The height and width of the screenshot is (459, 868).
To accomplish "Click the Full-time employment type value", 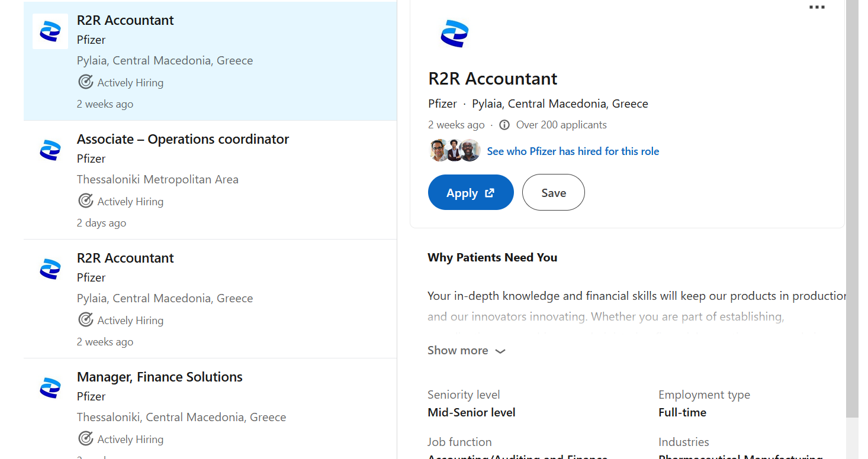I will click(x=682, y=412).
